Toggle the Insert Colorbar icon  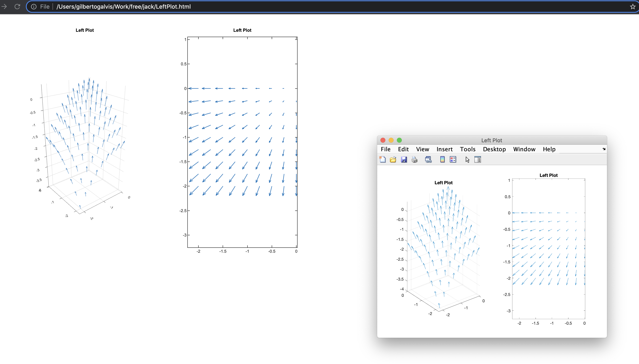[x=442, y=159]
